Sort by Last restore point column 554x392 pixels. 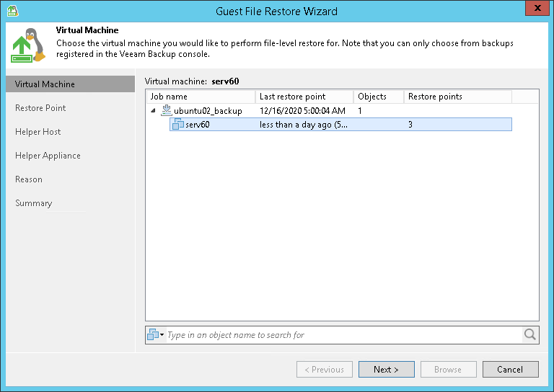coord(304,97)
